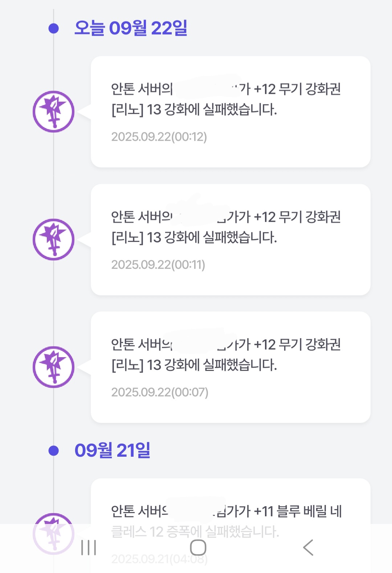392x573 pixels.
Task: Open the enhancement failure card from 00:11
Action: click(230, 239)
